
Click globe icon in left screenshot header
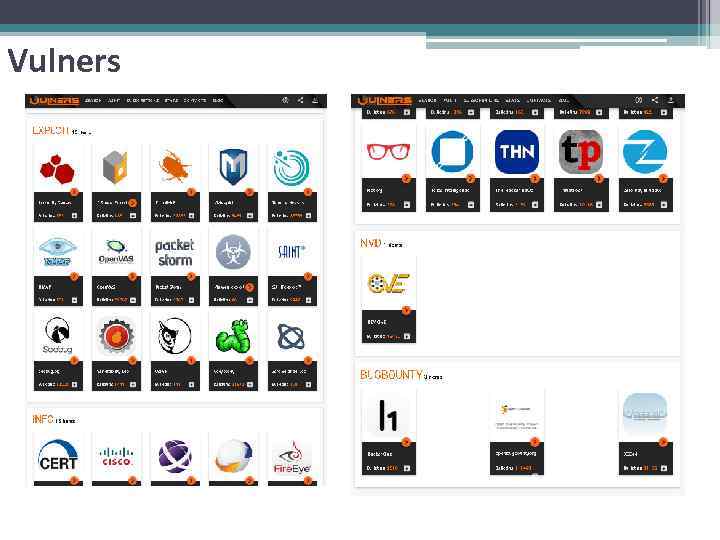pos(285,100)
